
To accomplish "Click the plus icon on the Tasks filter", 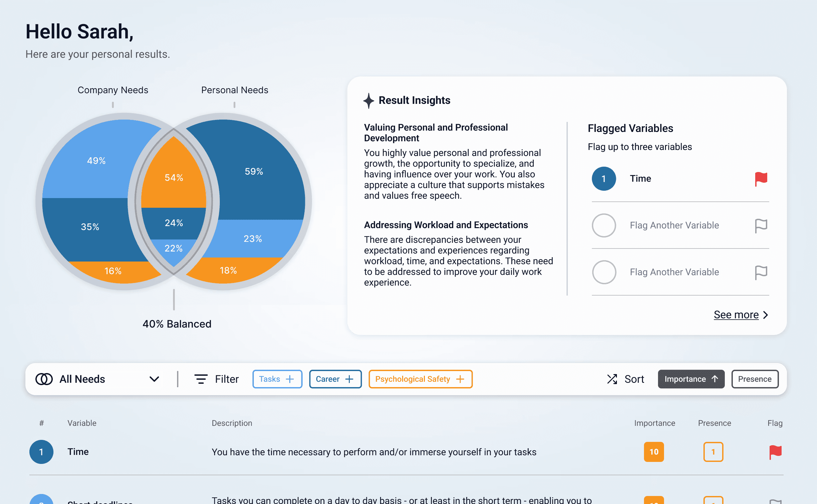I will [290, 379].
